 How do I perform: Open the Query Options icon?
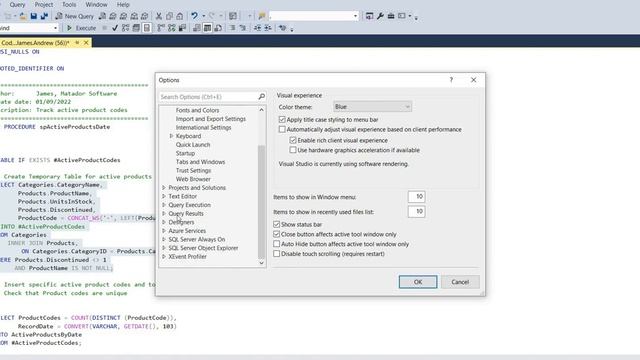136,28
